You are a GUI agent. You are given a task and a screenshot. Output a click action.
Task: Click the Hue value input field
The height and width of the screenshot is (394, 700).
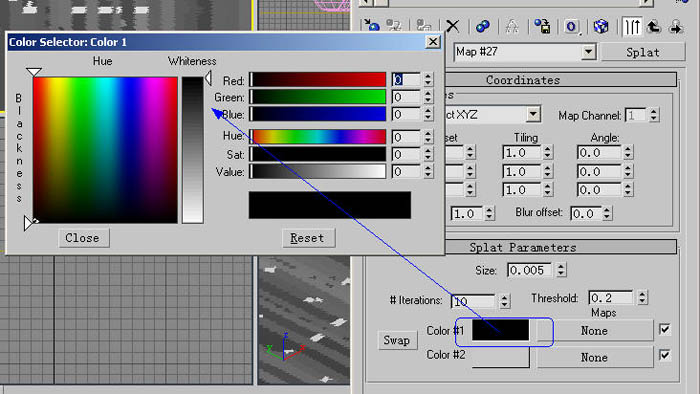pos(406,137)
